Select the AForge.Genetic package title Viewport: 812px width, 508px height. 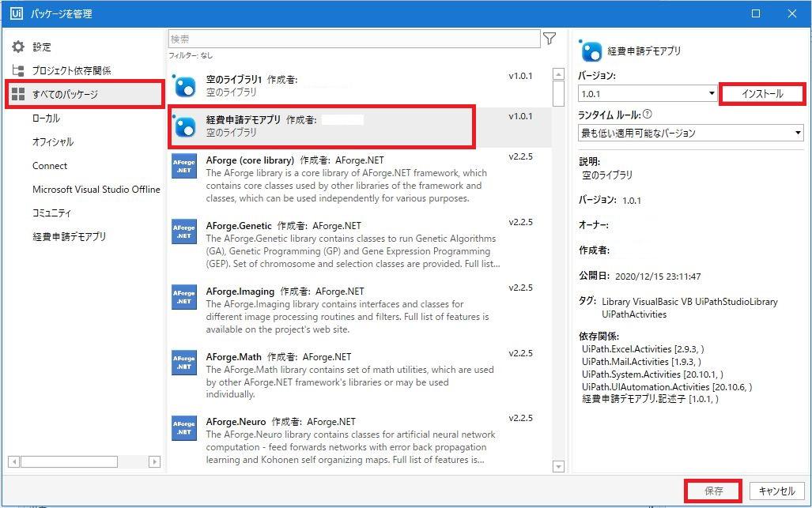point(239,226)
